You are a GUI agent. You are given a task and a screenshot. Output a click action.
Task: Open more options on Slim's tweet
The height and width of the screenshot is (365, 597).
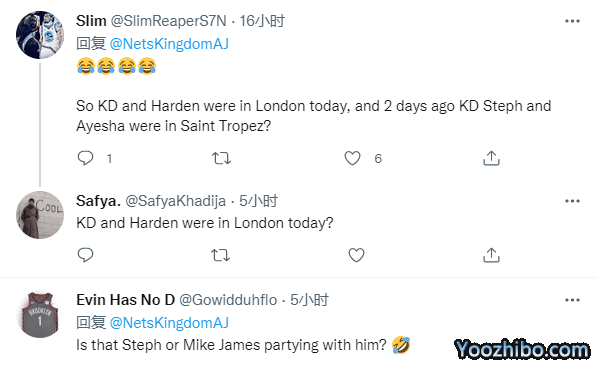coord(572,21)
